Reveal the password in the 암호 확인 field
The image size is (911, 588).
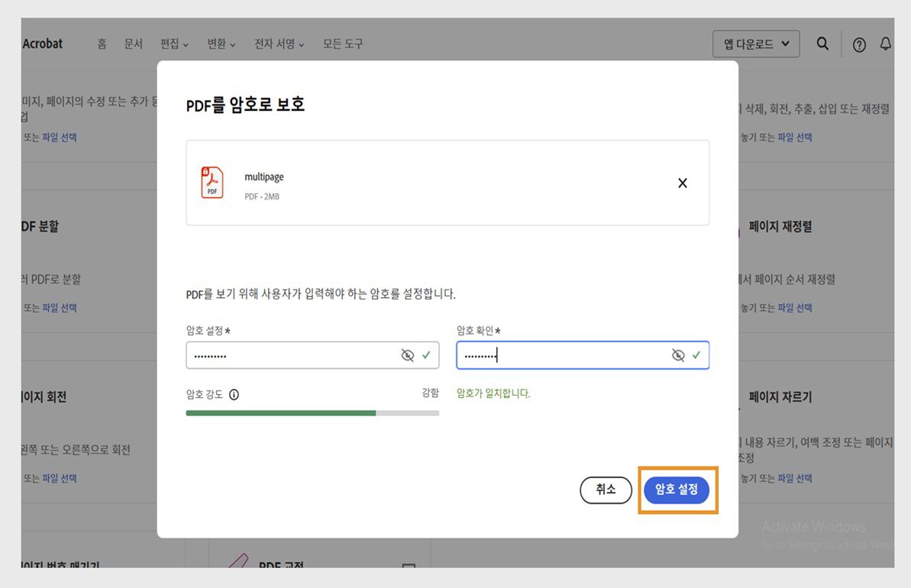click(x=678, y=354)
